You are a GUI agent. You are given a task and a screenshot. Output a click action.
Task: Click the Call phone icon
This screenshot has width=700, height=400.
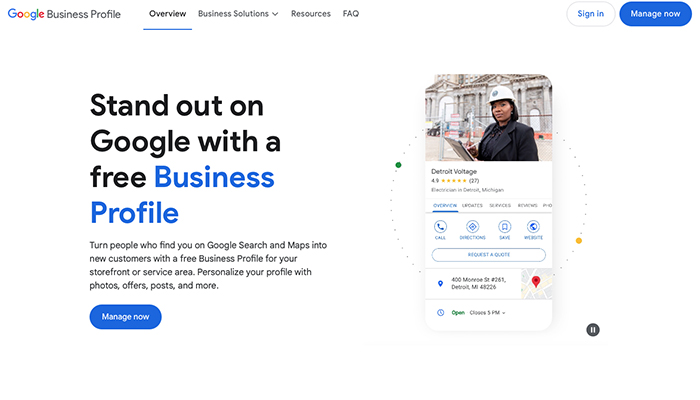[x=440, y=227]
